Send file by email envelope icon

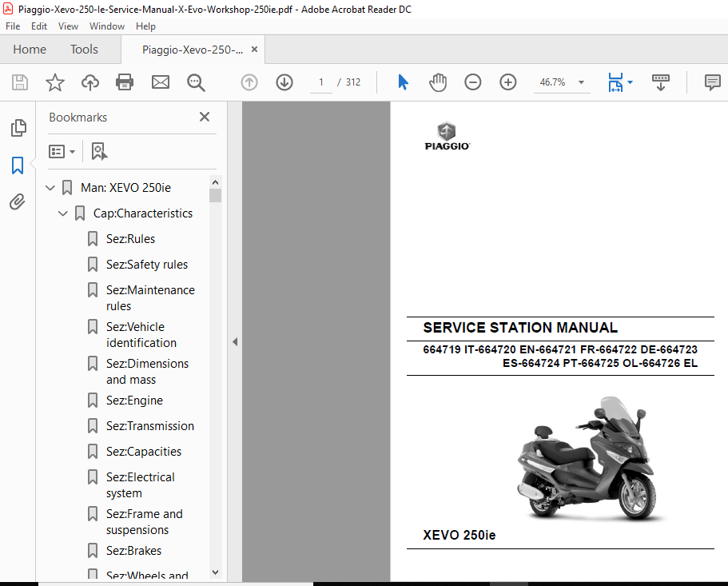pyautogui.click(x=161, y=82)
